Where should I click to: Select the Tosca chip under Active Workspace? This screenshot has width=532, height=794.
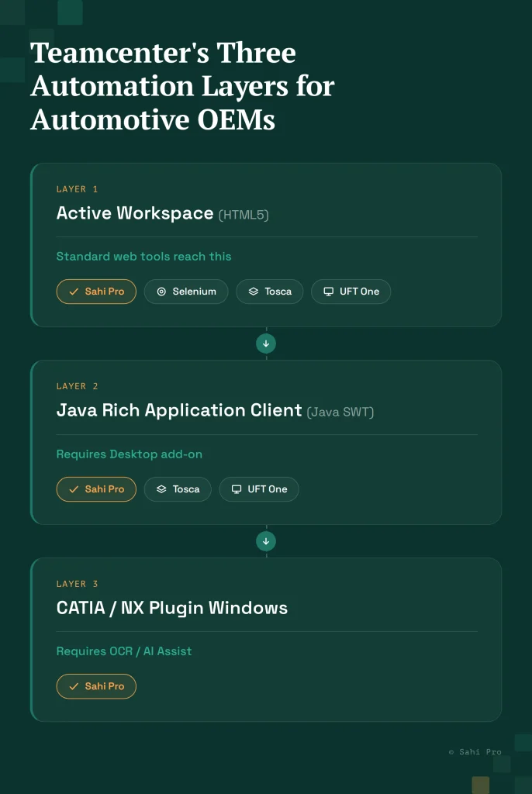tap(270, 292)
